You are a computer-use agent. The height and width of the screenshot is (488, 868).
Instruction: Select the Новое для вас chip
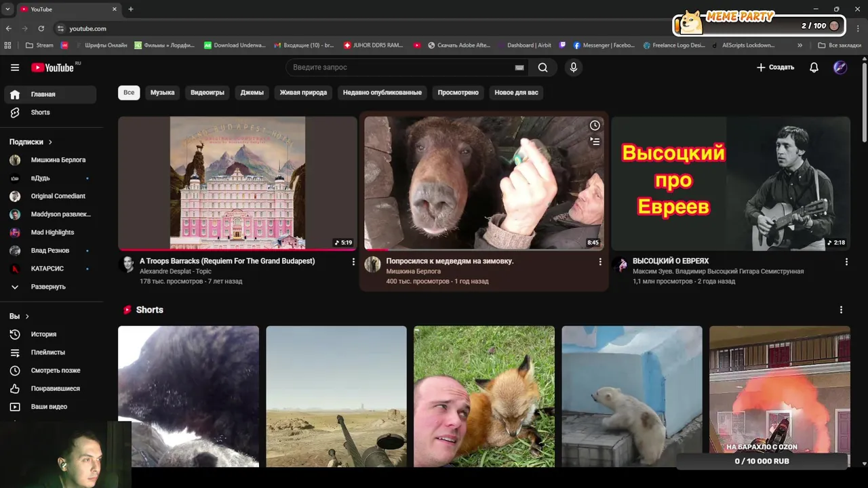(x=516, y=92)
